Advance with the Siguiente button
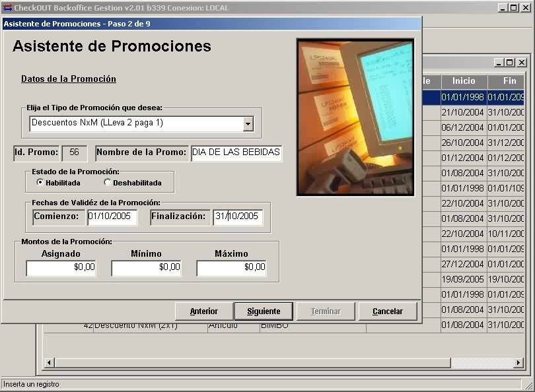535x392 pixels. point(264,311)
